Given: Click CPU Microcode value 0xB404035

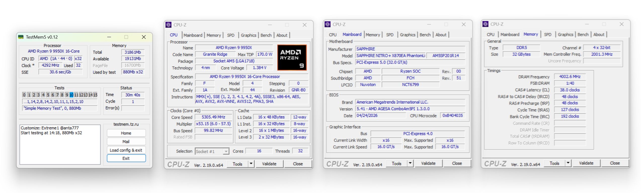Looking at the screenshot, I should pos(453,116).
